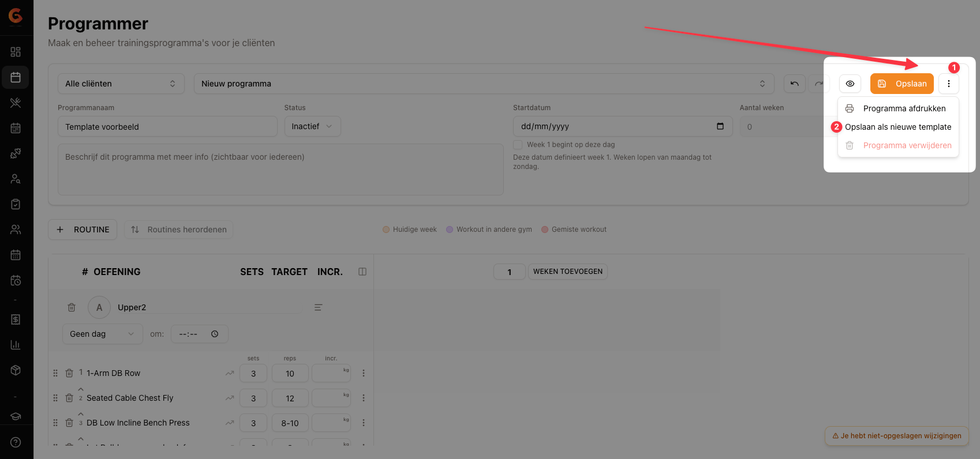This screenshot has width=980, height=459.
Task: Delete DB Low Incline Bench Press trash icon
Action: coord(69,423)
